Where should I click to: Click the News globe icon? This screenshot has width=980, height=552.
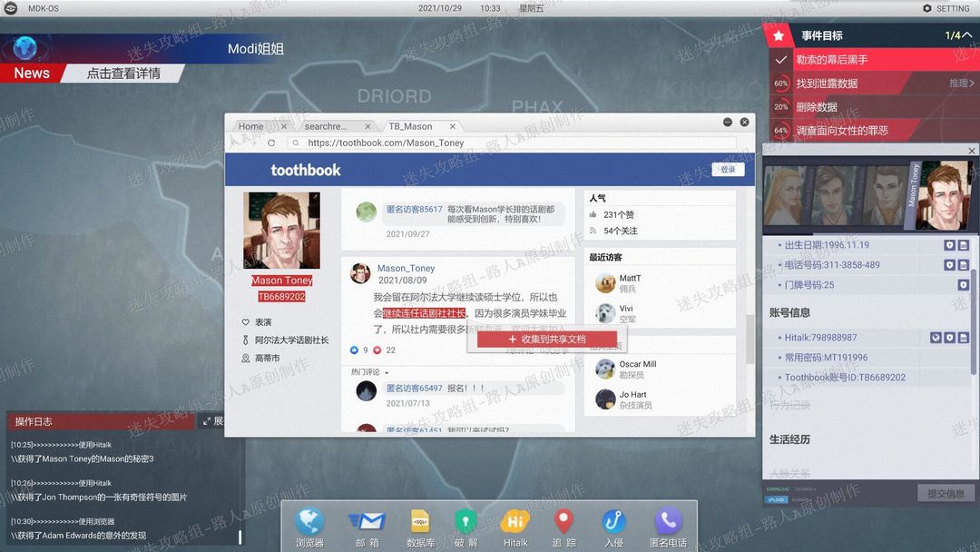(x=25, y=48)
